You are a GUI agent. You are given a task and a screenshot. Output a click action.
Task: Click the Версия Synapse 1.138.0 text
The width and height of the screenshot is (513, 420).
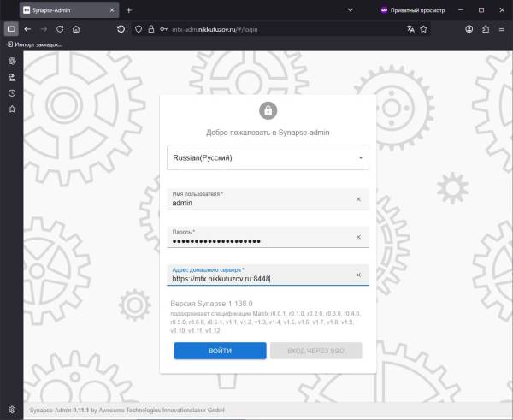tap(211, 304)
